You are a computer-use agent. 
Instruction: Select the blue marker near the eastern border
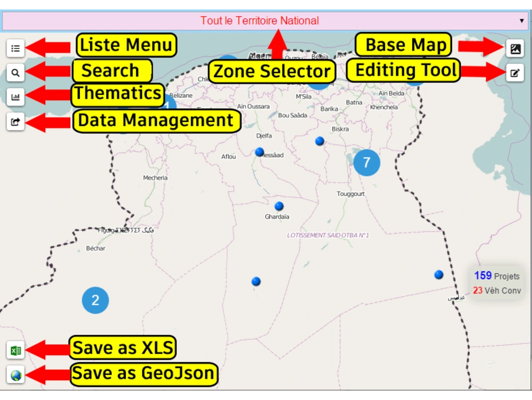(x=439, y=274)
